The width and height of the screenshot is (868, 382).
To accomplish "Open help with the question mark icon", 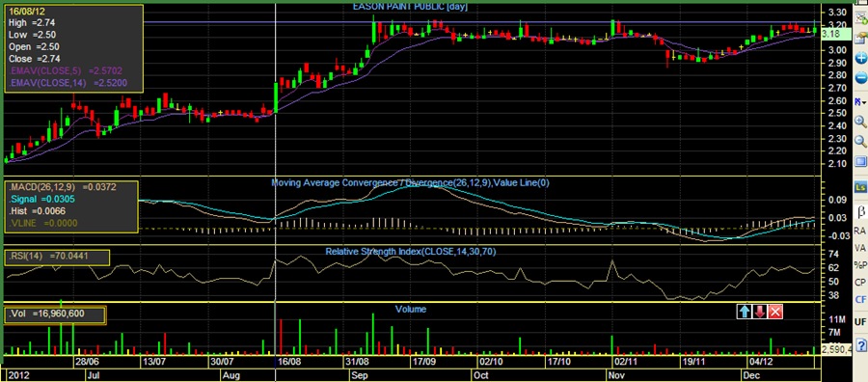I will click(861, 345).
